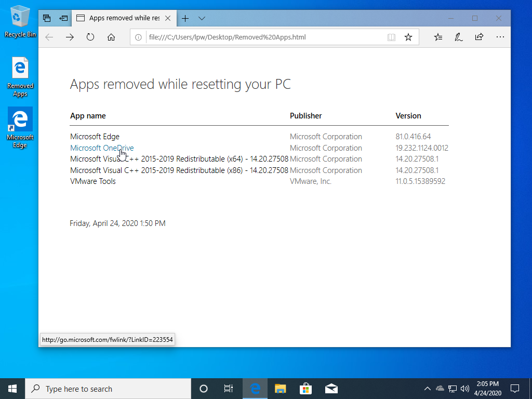Viewport: 532px width, 399px height.
Task: Expand the tab previews chevron
Action: (x=202, y=18)
